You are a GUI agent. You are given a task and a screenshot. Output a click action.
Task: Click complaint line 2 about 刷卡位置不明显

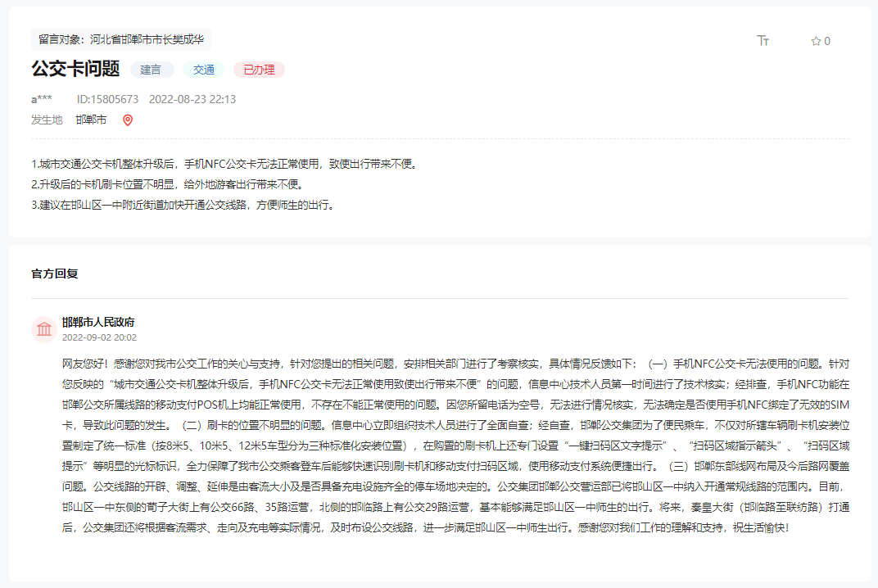[x=167, y=184]
